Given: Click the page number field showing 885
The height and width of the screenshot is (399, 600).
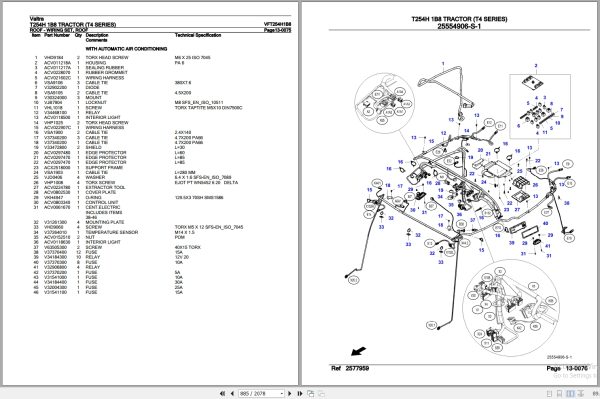Looking at the screenshot, I should coord(259,393).
